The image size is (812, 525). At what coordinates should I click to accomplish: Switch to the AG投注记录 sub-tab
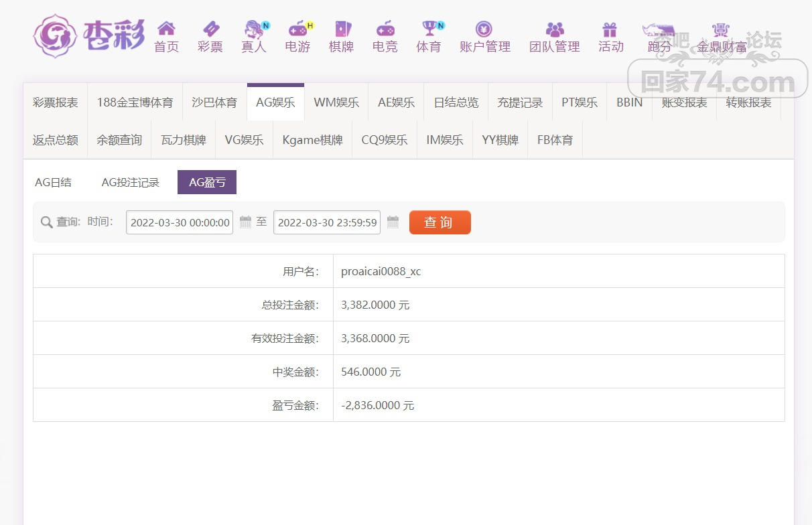131,182
